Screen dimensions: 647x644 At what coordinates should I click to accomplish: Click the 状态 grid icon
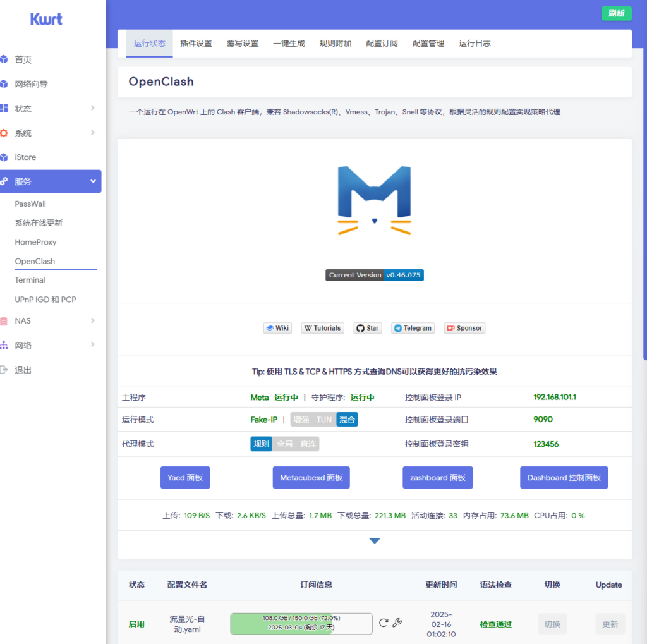(4, 109)
